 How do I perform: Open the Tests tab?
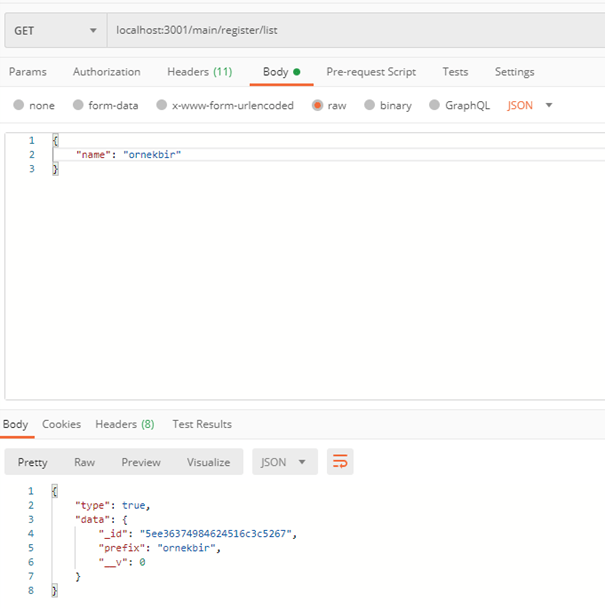(x=455, y=72)
